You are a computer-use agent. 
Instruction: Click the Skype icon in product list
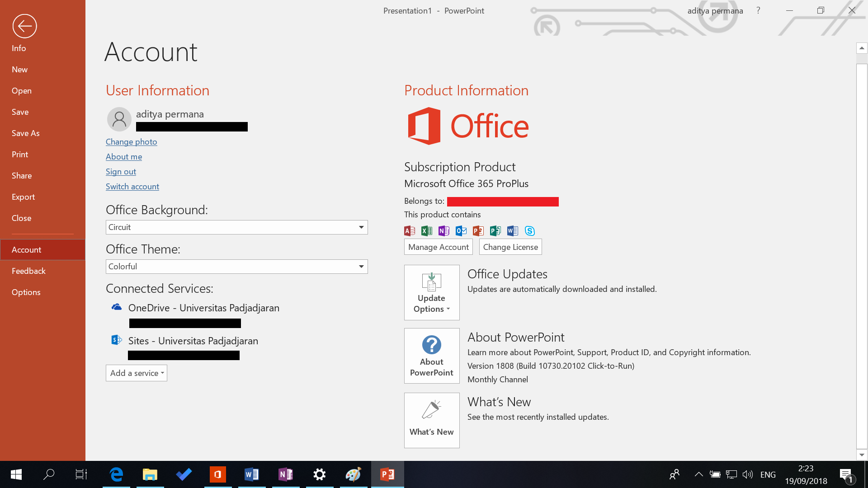coord(530,231)
